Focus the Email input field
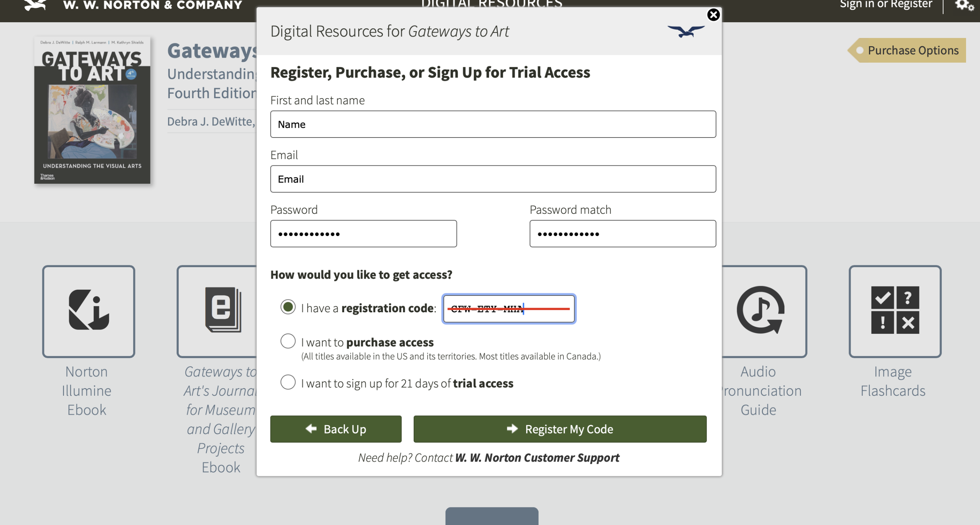The width and height of the screenshot is (980, 525). [493, 179]
